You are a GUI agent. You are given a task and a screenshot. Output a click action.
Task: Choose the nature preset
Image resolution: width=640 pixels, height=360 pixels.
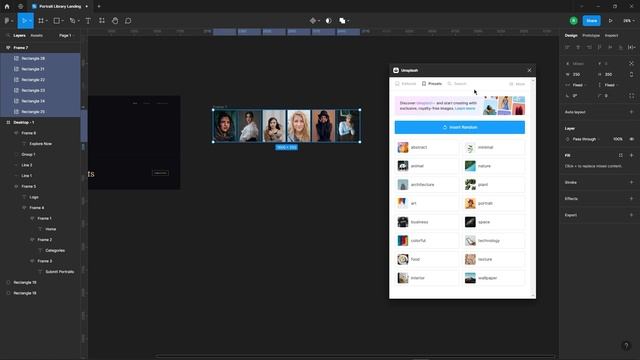tap(494, 166)
